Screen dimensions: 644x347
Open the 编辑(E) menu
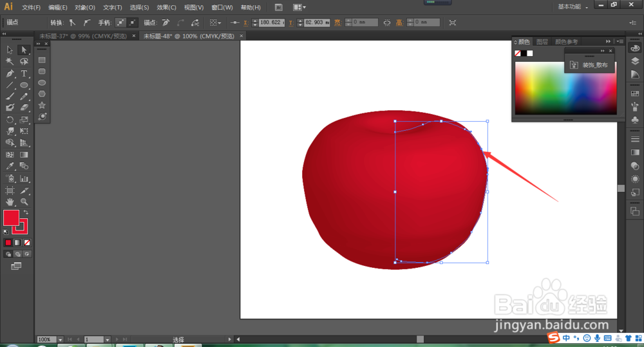[x=57, y=7]
